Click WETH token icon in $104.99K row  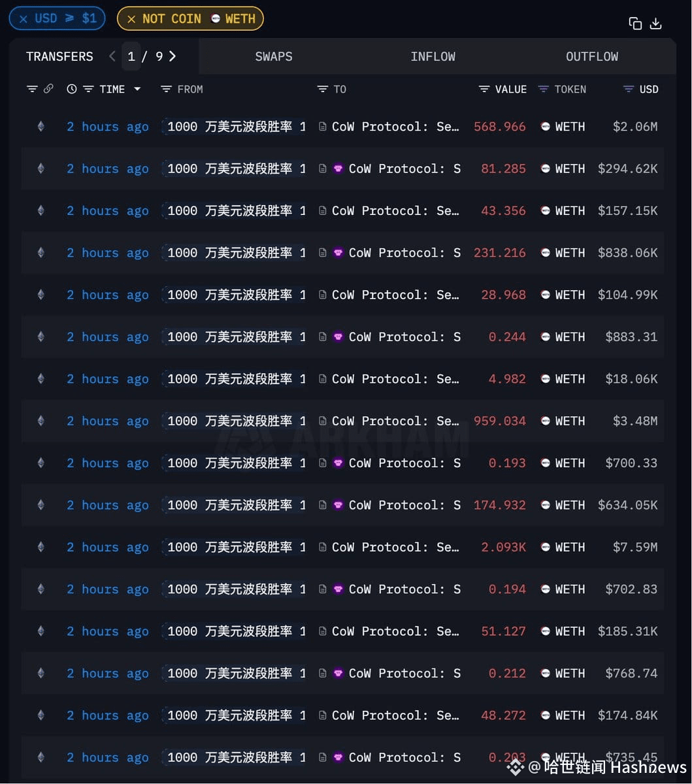(x=546, y=295)
